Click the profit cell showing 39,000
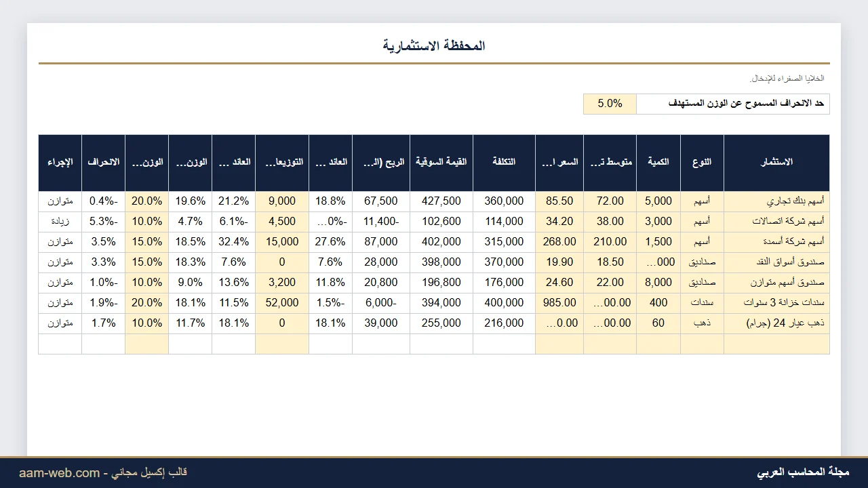The image size is (868, 488). point(381,323)
